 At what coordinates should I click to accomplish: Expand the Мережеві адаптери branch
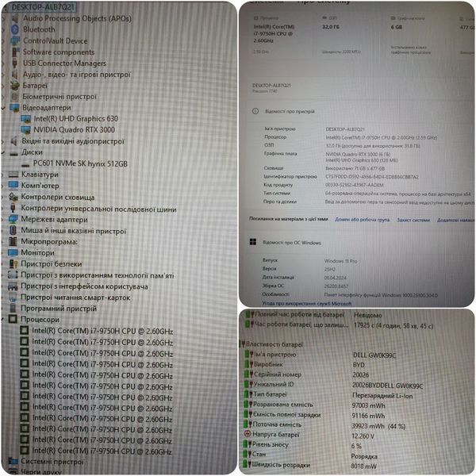click(3, 220)
